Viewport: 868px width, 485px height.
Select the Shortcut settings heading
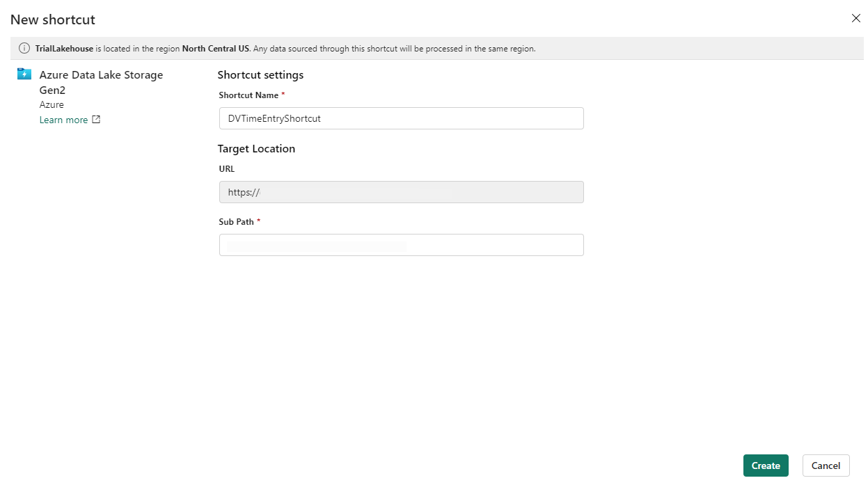point(260,75)
